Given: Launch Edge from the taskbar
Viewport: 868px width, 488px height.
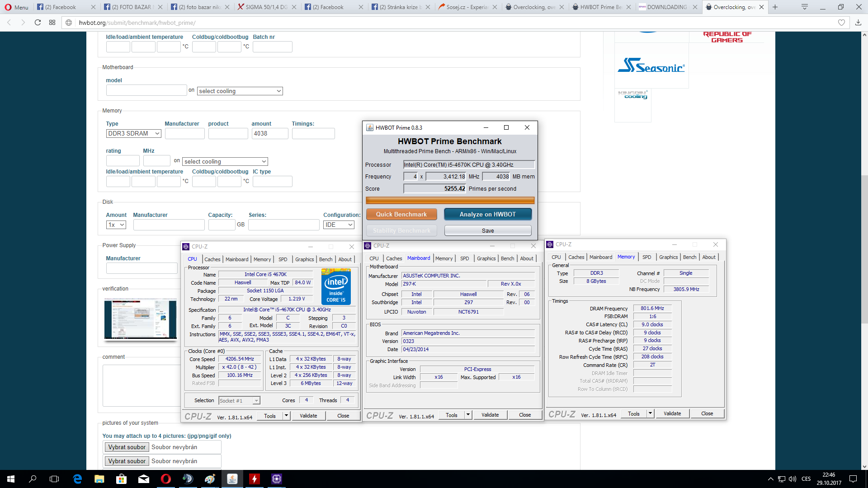Looking at the screenshot, I should tap(77, 479).
